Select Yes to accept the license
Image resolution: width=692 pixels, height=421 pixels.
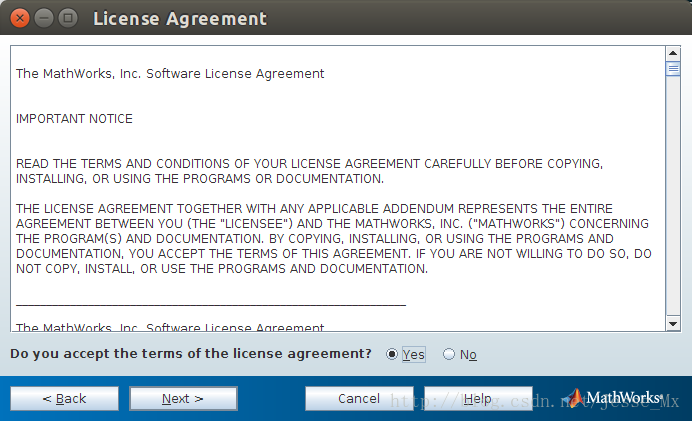[391, 355]
